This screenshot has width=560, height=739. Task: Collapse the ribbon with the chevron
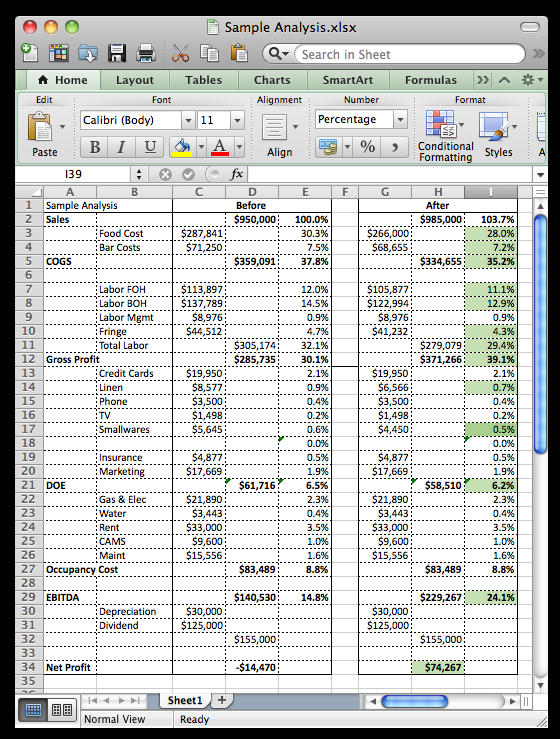pos(504,80)
